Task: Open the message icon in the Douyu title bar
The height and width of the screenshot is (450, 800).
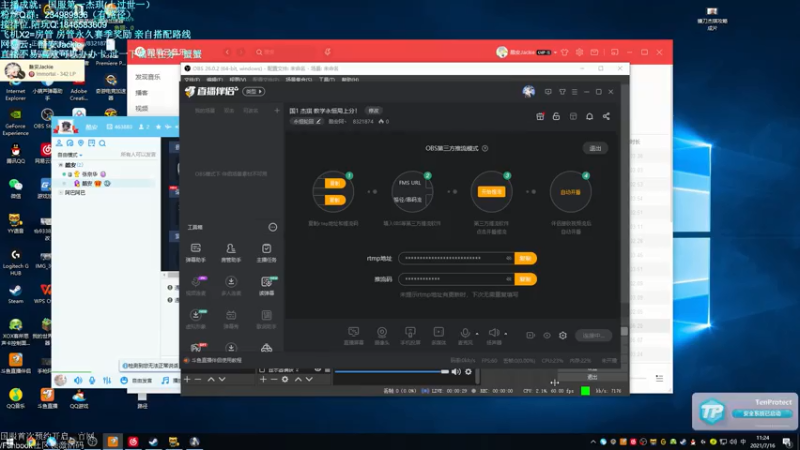Action: coord(548,92)
